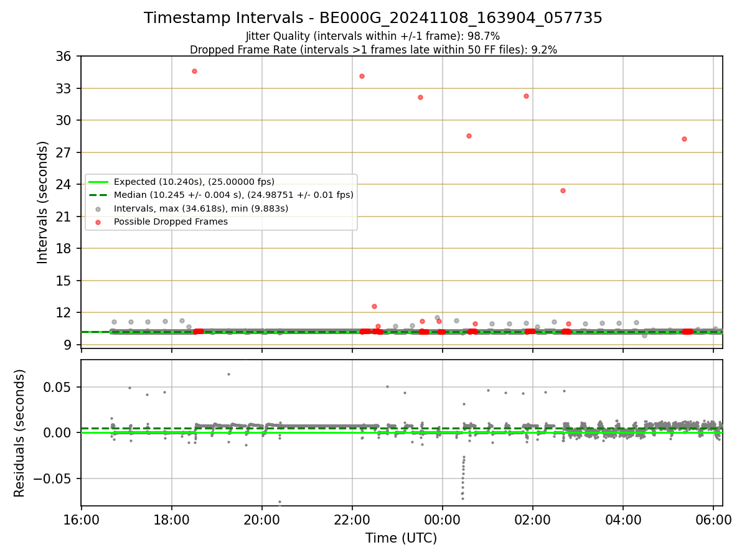Click the '18:00' x-axis tick label
The image size is (747, 560).
click(171, 519)
